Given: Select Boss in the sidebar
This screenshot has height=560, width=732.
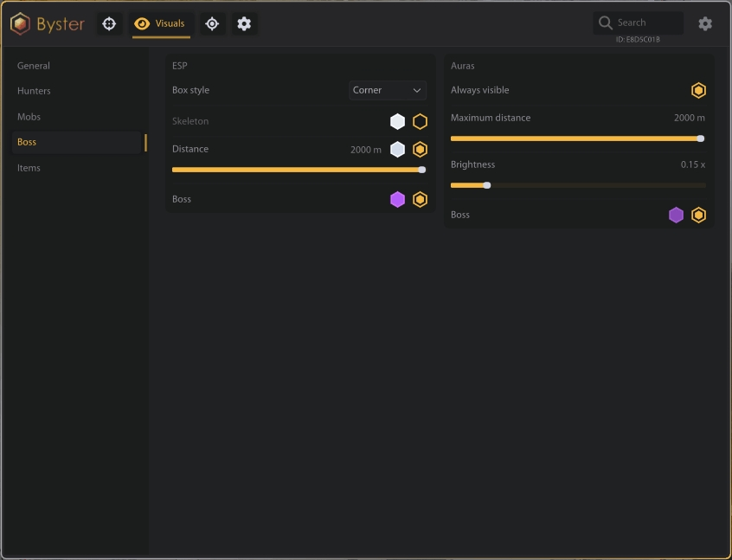Looking at the screenshot, I should click(x=76, y=142).
